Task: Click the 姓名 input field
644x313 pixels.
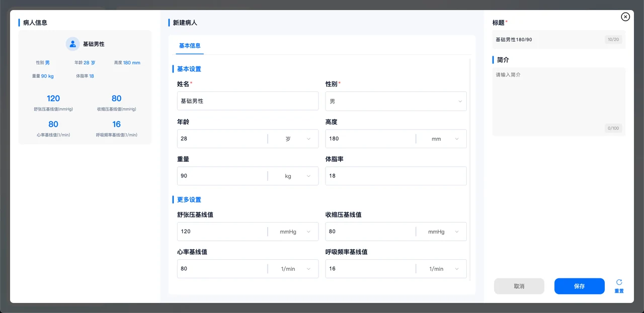Action: (x=248, y=101)
